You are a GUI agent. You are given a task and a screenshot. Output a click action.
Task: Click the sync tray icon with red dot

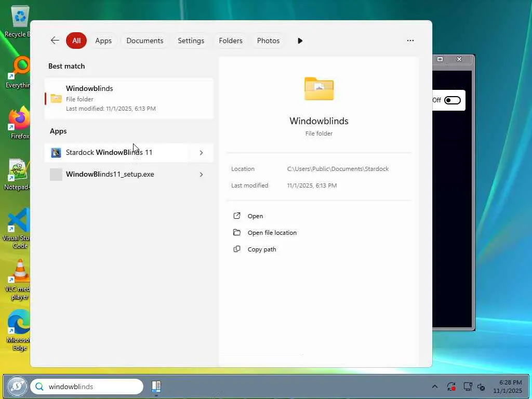pos(451,387)
